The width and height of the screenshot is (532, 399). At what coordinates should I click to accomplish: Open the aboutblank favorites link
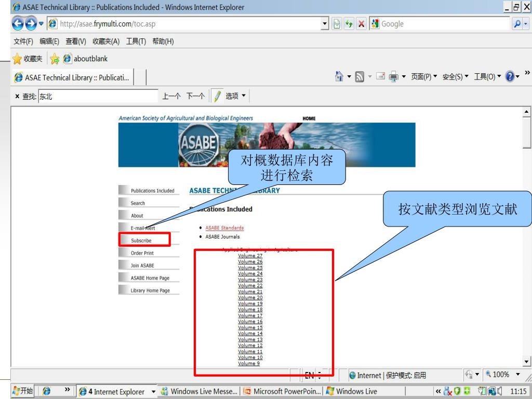[x=86, y=59]
